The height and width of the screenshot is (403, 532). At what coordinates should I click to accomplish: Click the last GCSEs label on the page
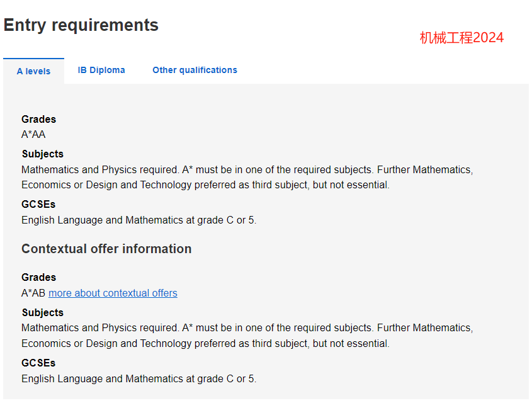[x=38, y=363]
